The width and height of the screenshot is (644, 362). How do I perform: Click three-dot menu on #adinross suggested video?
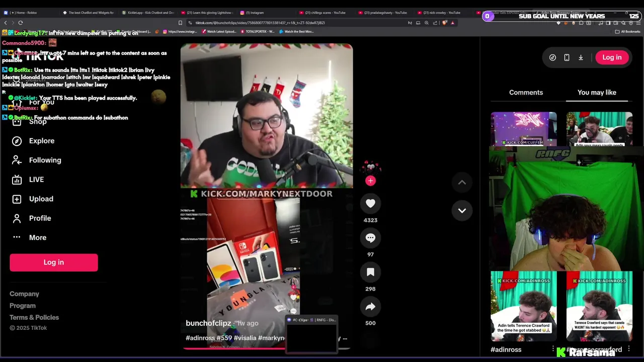point(553,349)
